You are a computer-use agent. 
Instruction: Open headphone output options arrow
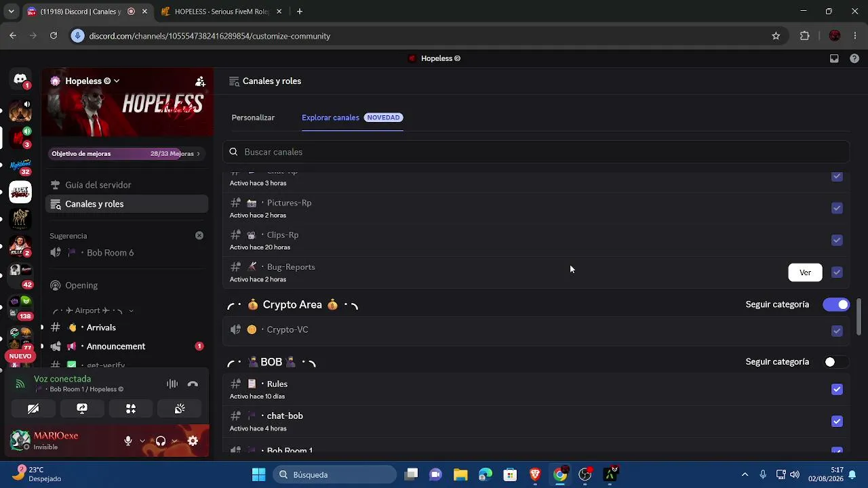click(174, 441)
